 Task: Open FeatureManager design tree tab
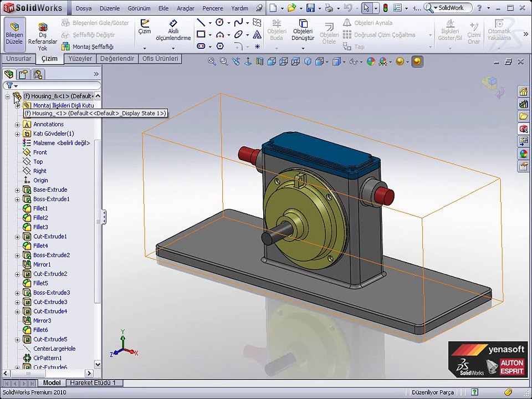pyautogui.click(x=9, y=74)
